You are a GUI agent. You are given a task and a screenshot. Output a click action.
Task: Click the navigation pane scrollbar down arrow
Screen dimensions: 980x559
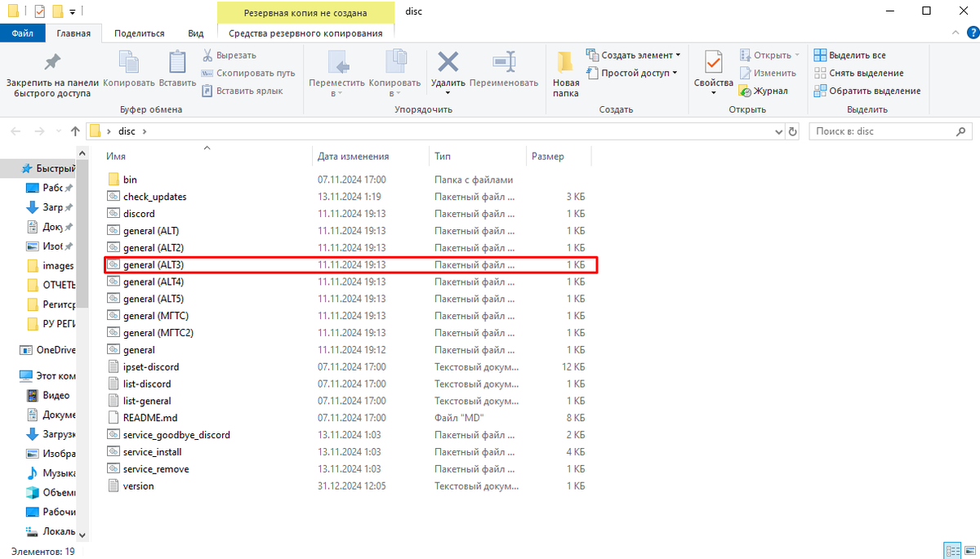point(82,535)
